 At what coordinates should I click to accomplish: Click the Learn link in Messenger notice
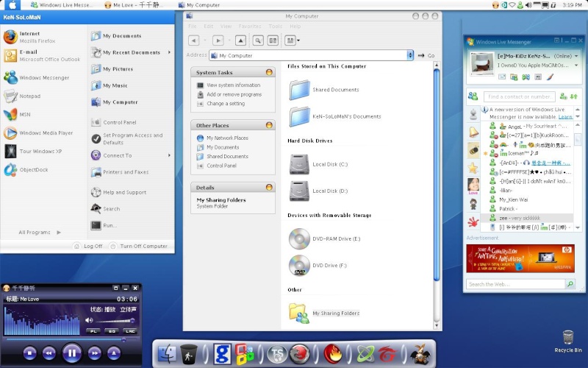point(565,117)
